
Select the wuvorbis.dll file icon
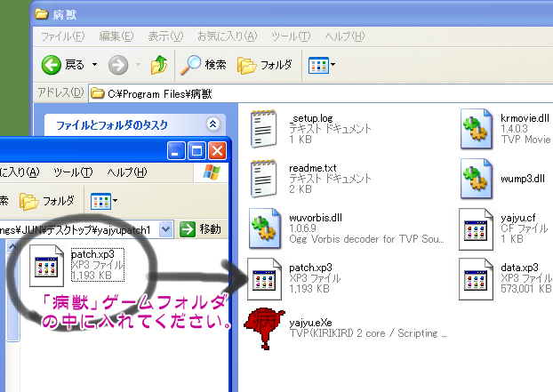(x=265, y=227)
